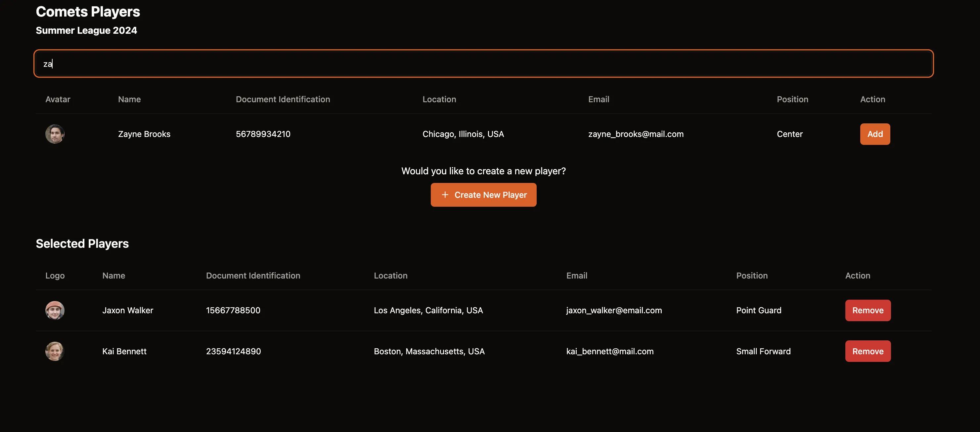Click Email header in Selected Players table

tap(577, 276)
